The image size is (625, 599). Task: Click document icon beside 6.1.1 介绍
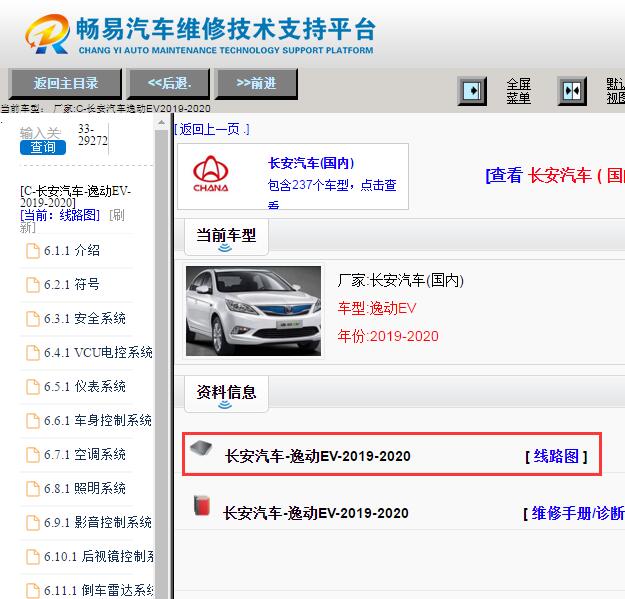click(33, 251)
